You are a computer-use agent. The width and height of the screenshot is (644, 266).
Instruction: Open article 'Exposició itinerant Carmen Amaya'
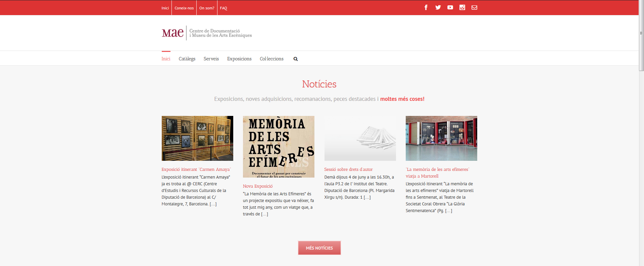[x=196, y=170]
